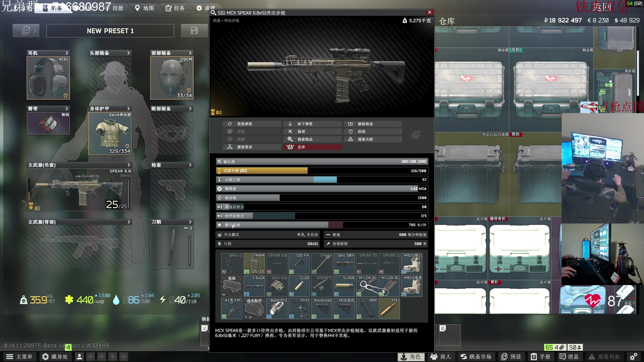Switch to the 任务 tab

[x=175, y=8]
